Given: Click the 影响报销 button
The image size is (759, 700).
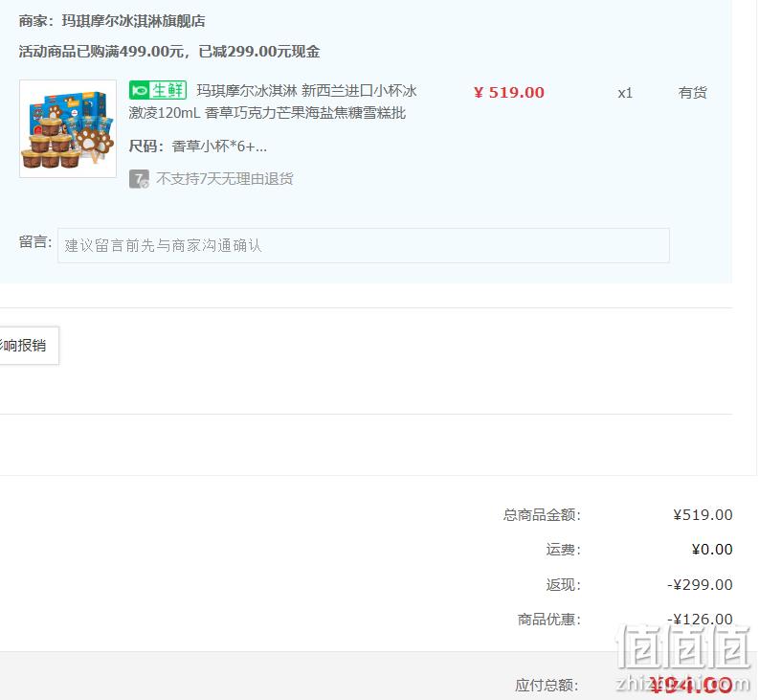Looking at the screenshot, I should [x=29, y=346].
